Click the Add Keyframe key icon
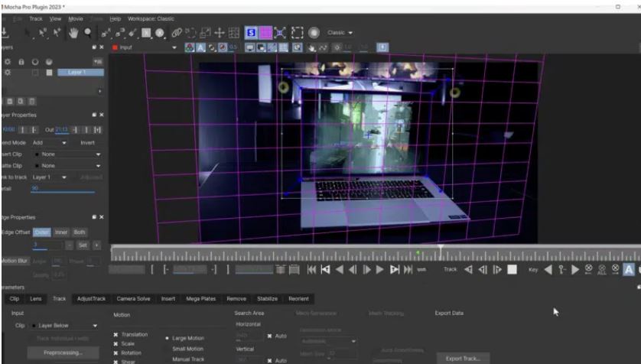The width and height of the screenshot is (641, 364). pos(561,270)
